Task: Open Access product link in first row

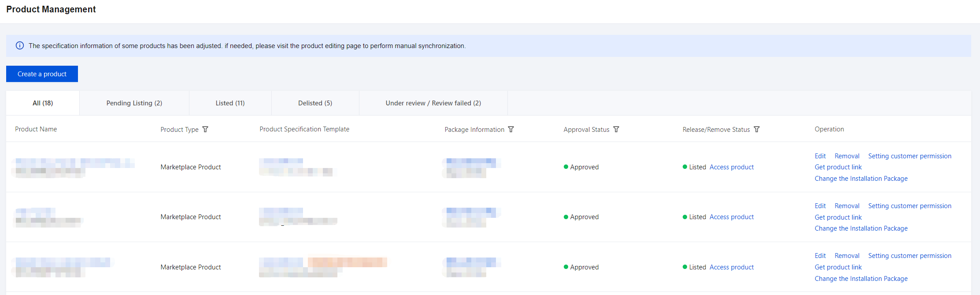Action: pos(732,167)
